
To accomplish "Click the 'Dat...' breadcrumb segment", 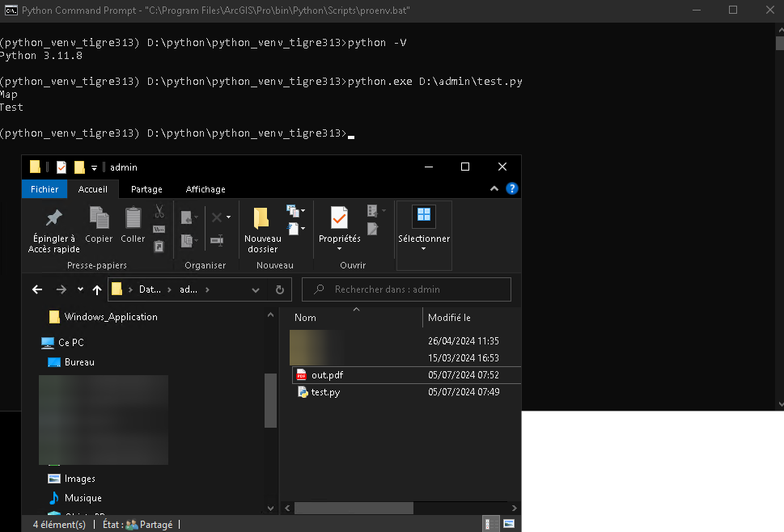I will [150, 289].
